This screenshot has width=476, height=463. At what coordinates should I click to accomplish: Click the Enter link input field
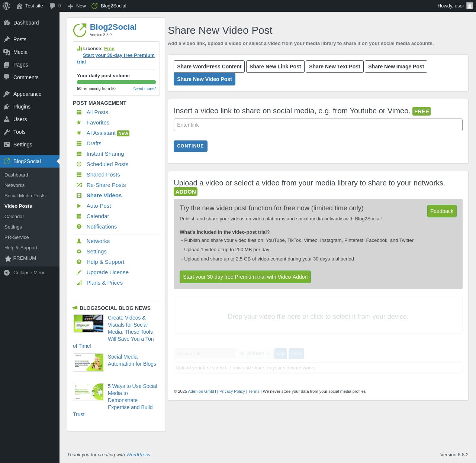pos(318,125)
